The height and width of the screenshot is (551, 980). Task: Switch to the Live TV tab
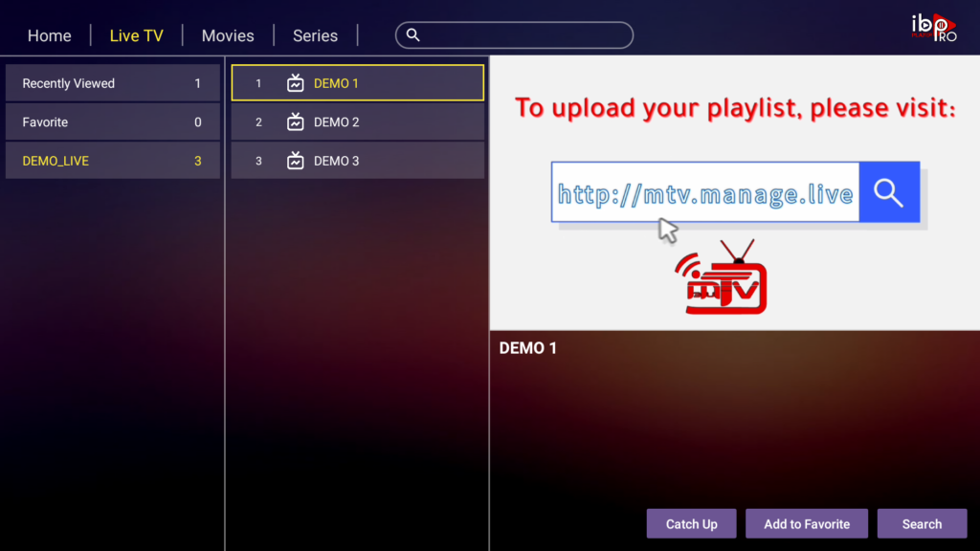pyautogui.click(x=136, y=35)
